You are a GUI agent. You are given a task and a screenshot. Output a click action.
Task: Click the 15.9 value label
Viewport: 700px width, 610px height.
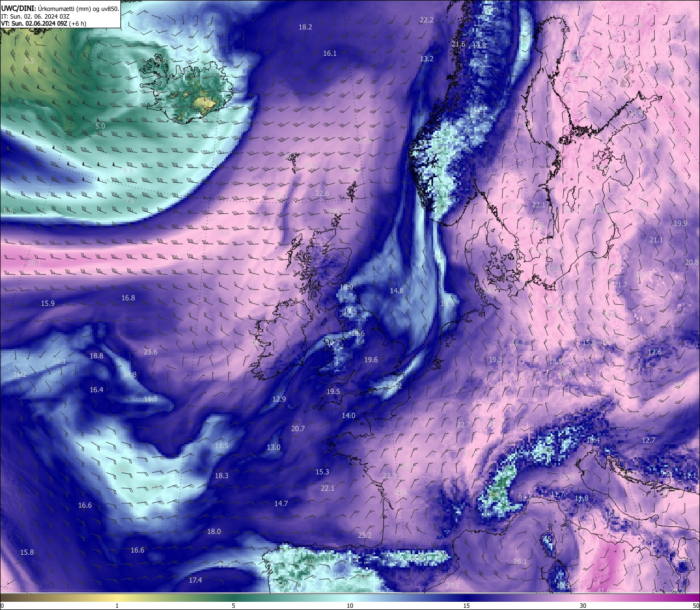click(x=48, y=303)
